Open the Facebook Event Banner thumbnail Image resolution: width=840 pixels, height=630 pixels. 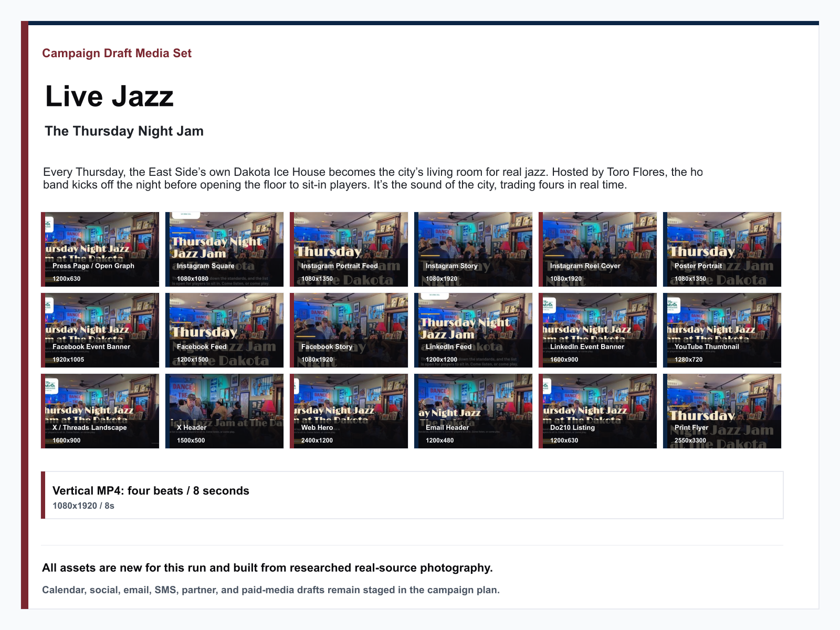click(x=100, y=330)
